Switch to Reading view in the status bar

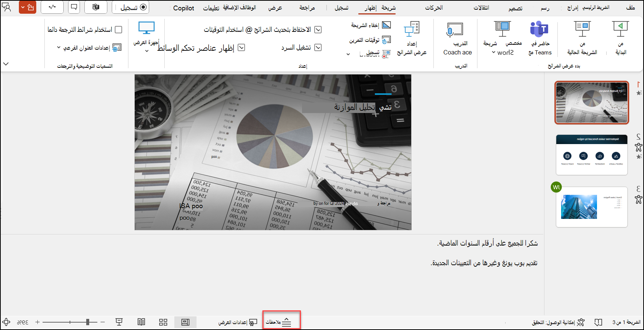pos(141,322)
